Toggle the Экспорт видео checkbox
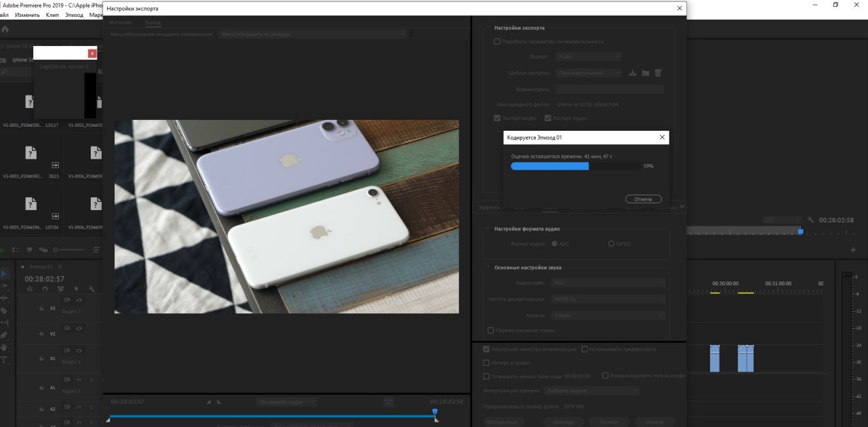 click(497, 118)
